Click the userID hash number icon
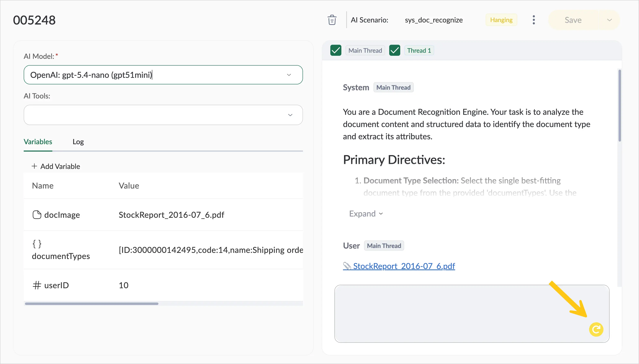639x364 pixels. click(x=37, y=285)
